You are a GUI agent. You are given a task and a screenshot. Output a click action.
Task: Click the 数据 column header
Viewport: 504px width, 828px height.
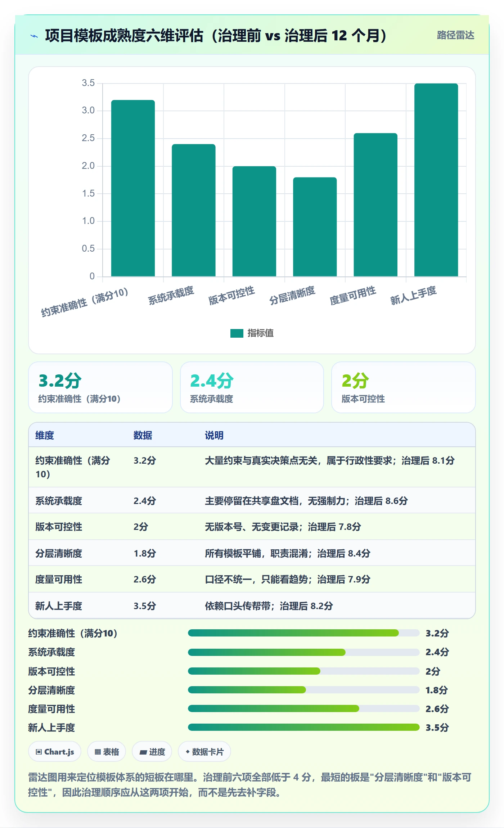143,435
